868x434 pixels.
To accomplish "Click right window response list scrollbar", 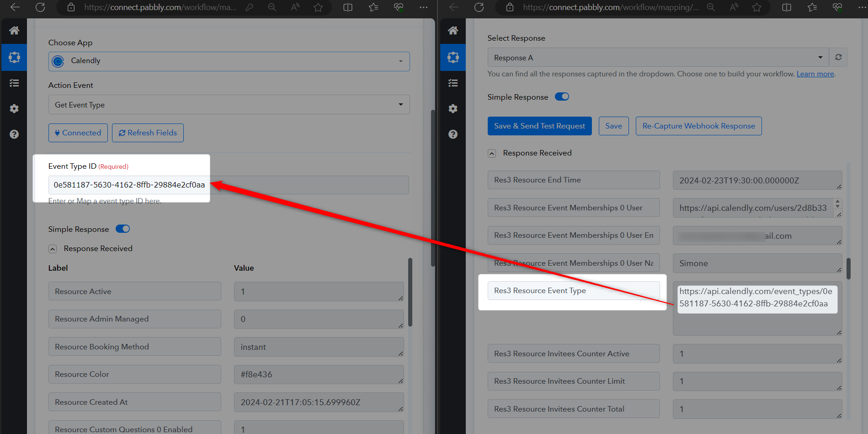I will [848, 269].
